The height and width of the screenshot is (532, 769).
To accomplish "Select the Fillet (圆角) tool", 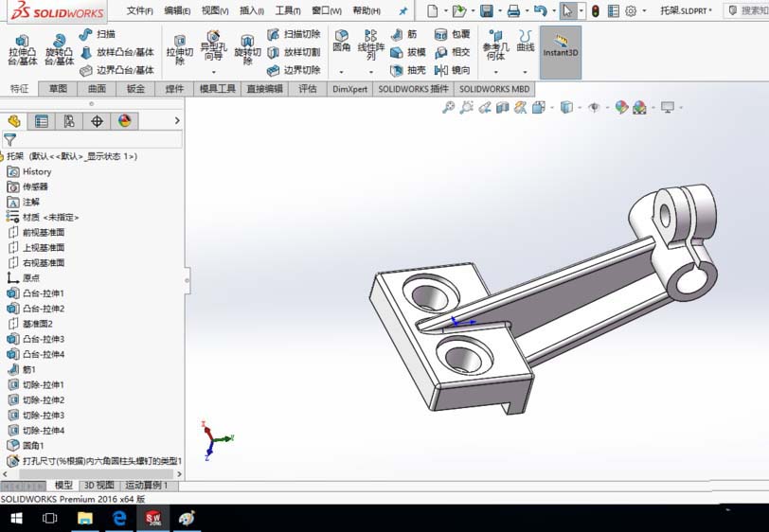I will [x=341, y=41].
